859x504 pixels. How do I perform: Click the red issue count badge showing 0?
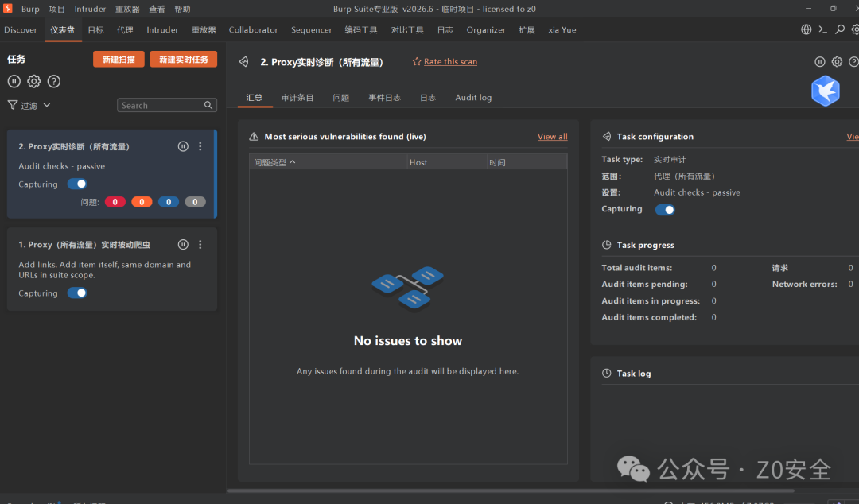(115, 202)
